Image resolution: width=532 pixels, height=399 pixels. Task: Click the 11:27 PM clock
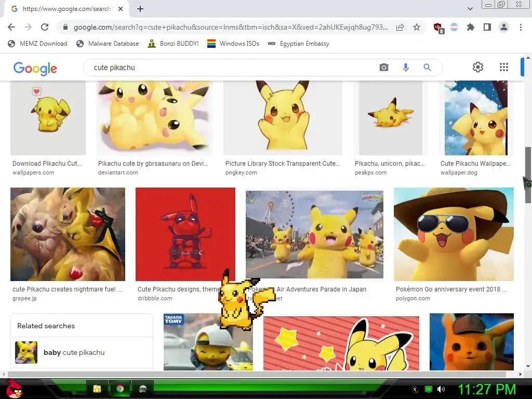487,389
